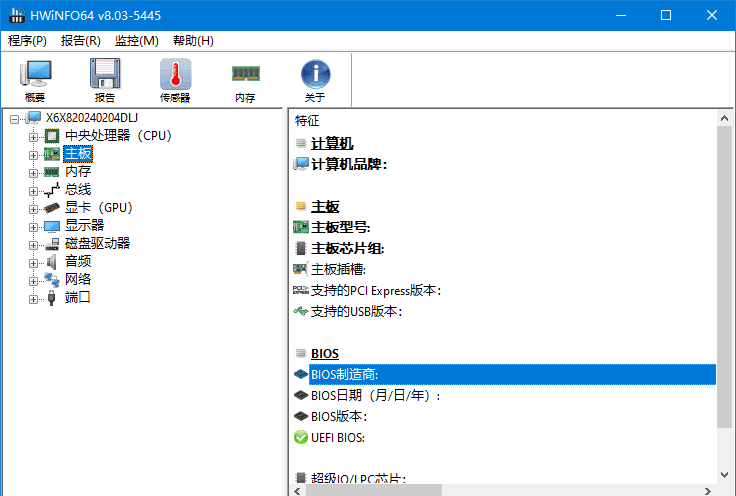Expand the 音频 tree node

point(33,263)
